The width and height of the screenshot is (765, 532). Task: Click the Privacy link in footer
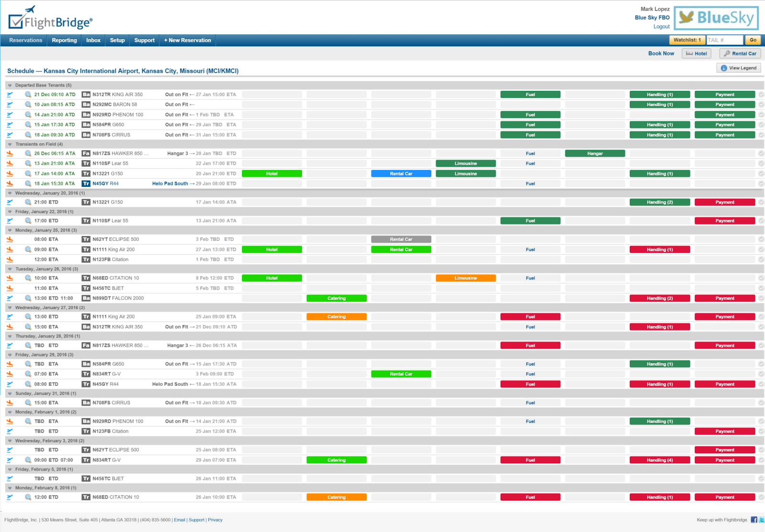coord(215,520)
